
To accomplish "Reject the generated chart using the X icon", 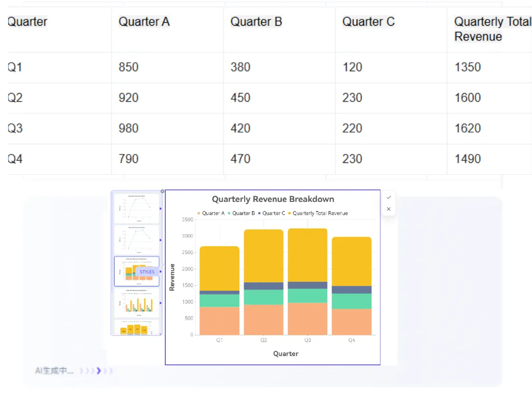I will point(389,209).
